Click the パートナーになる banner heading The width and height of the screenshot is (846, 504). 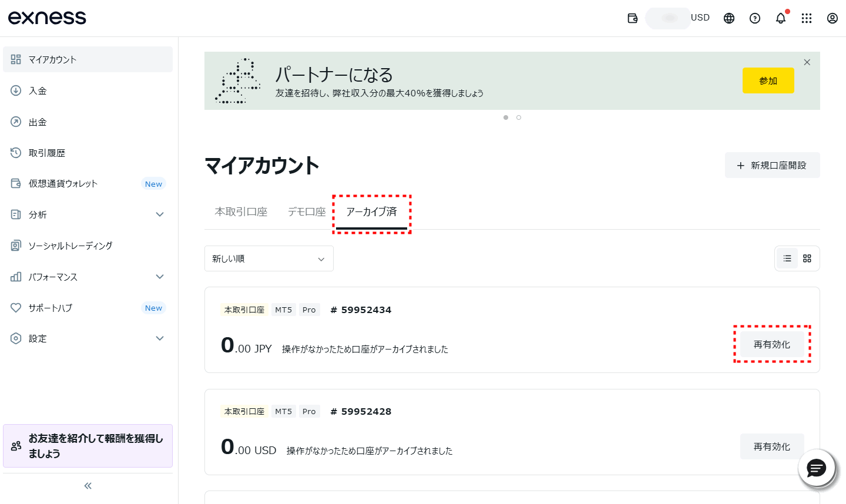pyautogui.click(x=334, y=75)
